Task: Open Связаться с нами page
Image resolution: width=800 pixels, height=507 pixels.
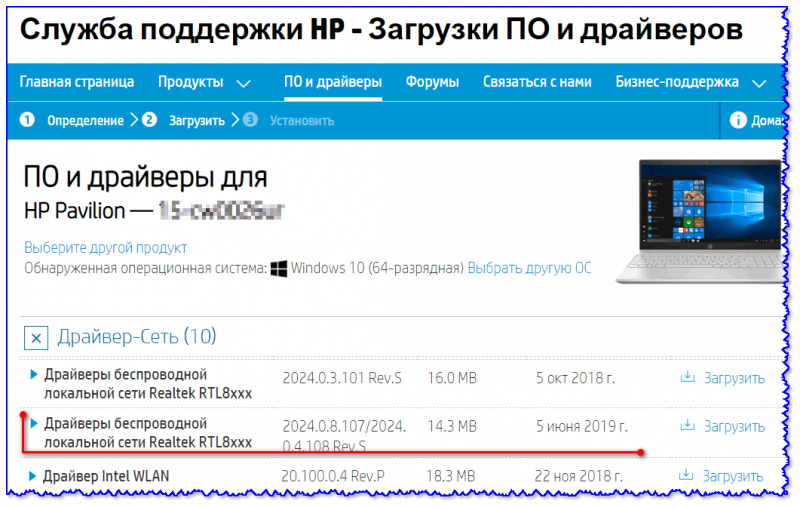Action: pos(537,82)
